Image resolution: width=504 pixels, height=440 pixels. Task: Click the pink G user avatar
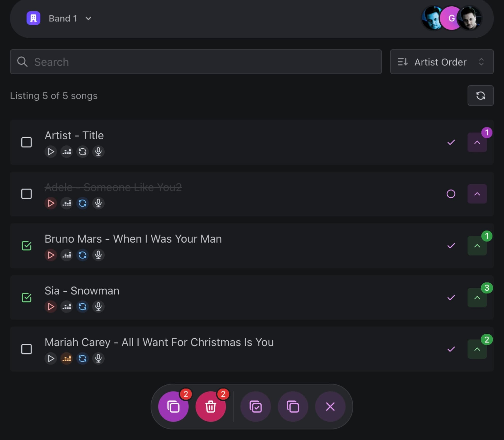click(x=451, y=18)
